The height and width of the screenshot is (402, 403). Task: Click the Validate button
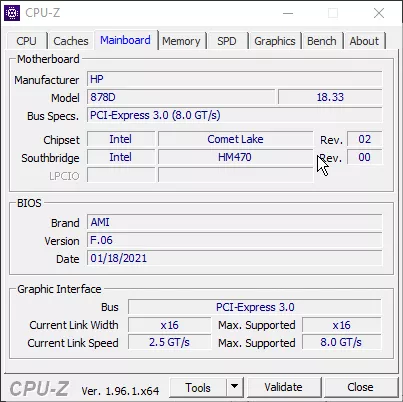point(283,387)
